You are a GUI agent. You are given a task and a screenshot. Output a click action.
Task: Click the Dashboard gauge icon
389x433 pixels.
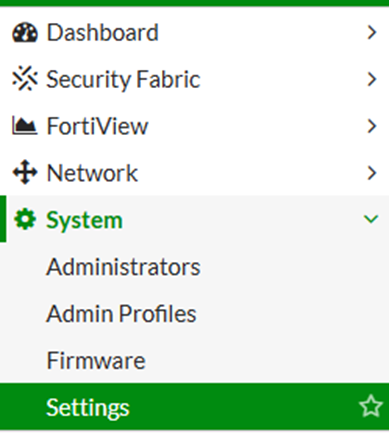tap(25, 32)
